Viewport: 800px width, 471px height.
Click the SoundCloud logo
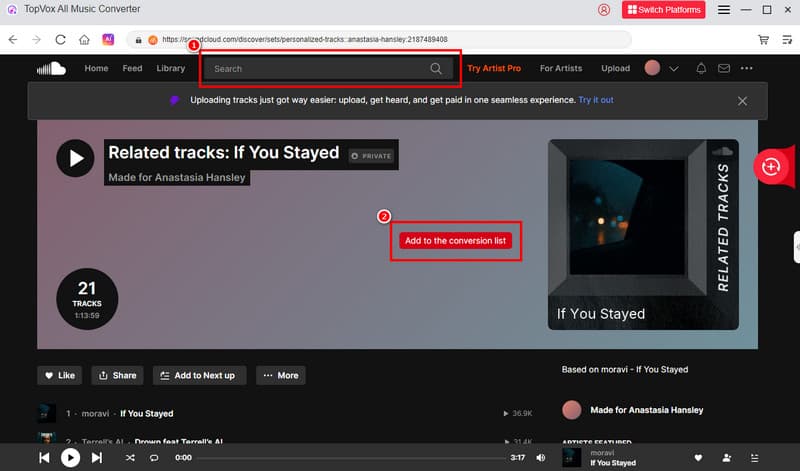pos(52,68)
